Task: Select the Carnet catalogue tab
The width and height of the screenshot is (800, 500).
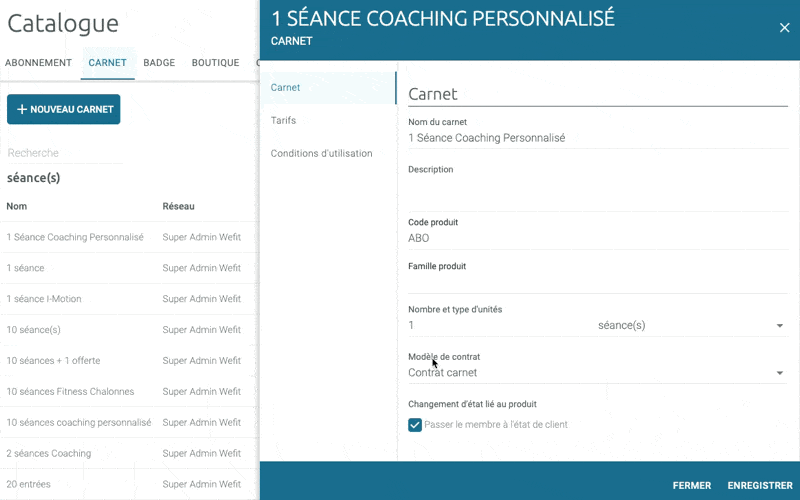Action: [108, 63]
